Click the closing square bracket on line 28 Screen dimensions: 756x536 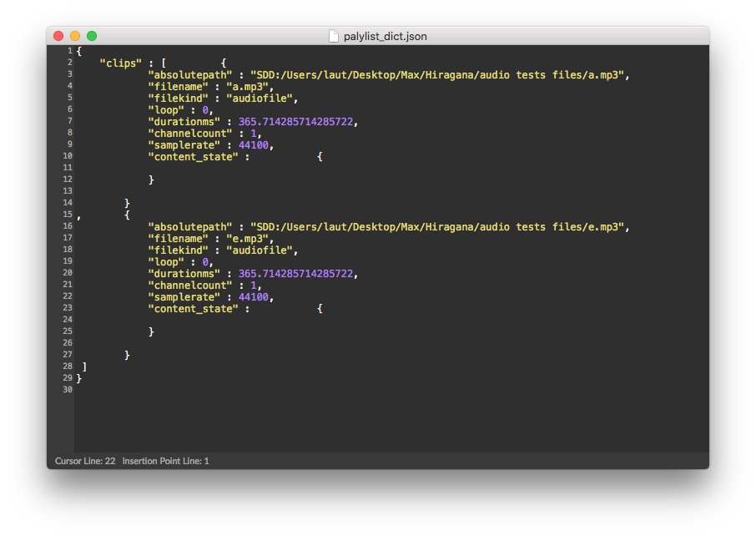pyautogui.click(x=84, y=367)
